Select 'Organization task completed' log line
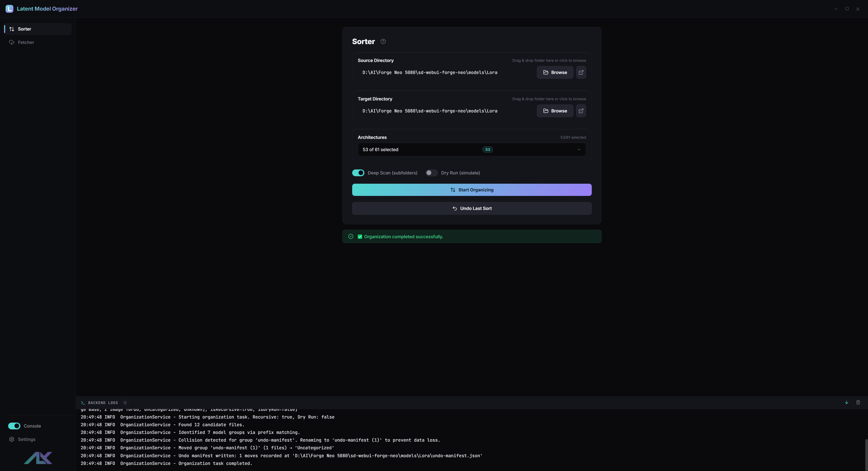The image size is (868, 471). (166, 464)
